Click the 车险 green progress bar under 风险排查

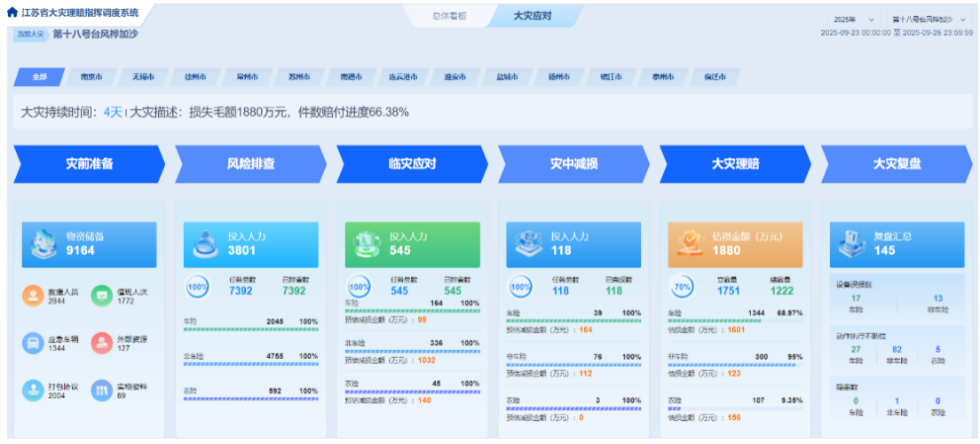pos(250,329)
